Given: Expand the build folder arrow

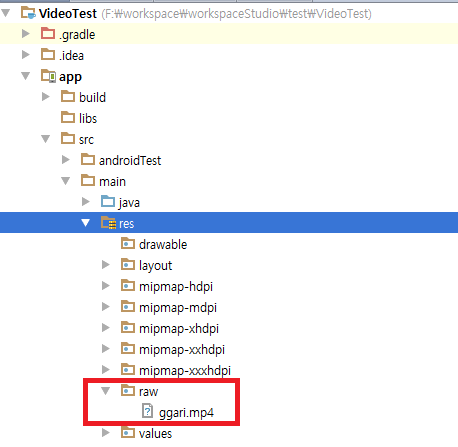Looking at the screenshot, I should coord(46,97).
